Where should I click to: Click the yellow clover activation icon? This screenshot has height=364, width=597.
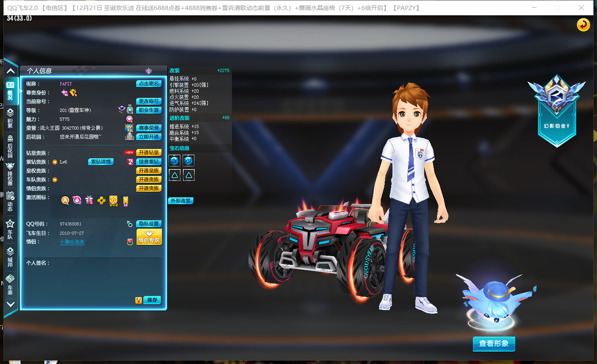(x=102, y=201)
